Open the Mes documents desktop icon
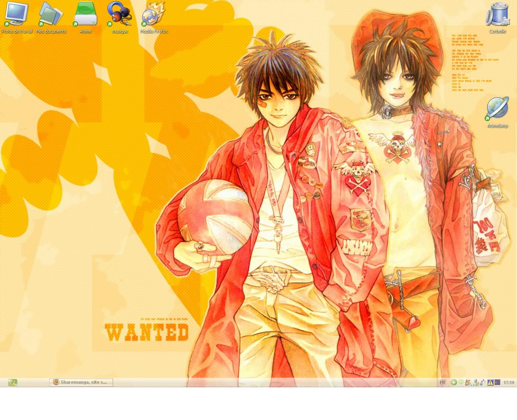 pos(51,17)
